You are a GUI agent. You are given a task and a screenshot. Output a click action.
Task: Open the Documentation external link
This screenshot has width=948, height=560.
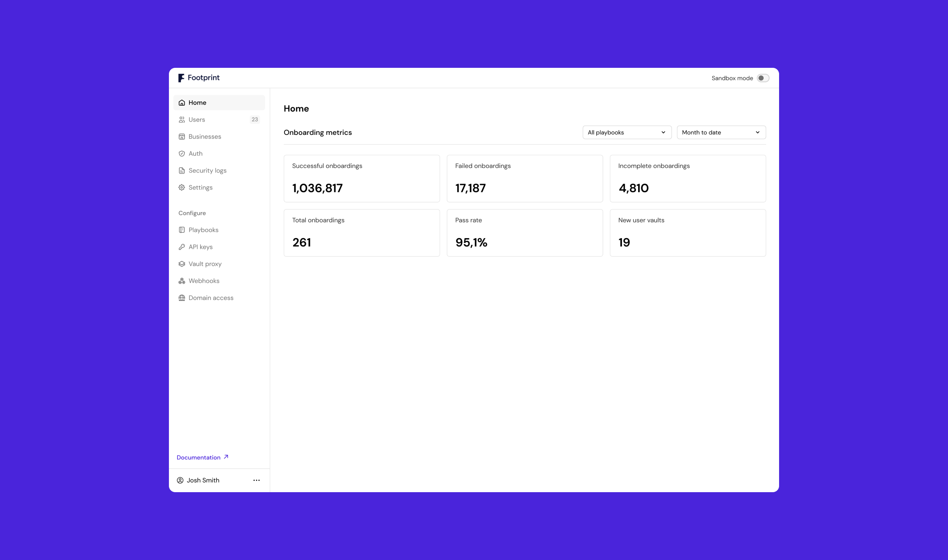point(202,457)
